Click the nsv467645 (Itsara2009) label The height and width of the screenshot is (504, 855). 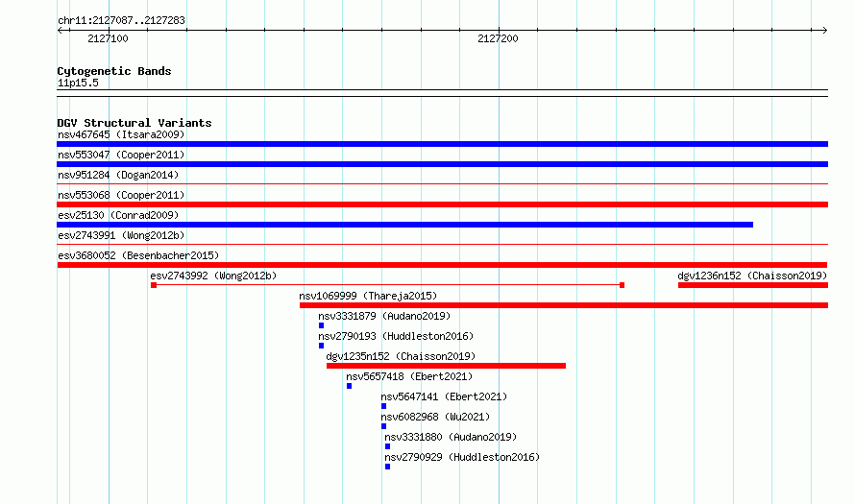[x=121, y=134]
